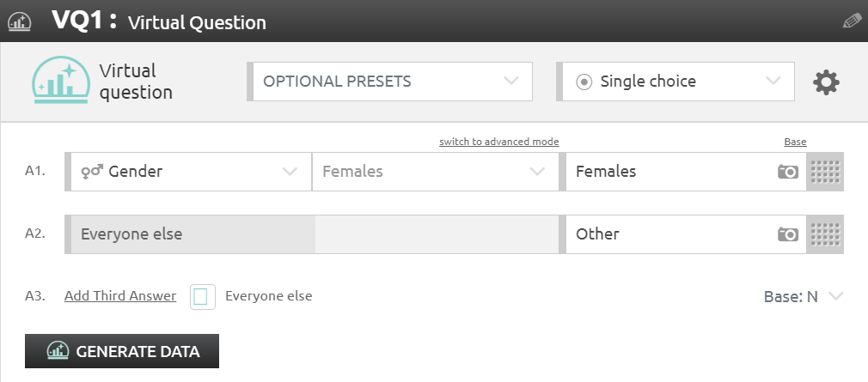The width and height of the screenshot is (868, 382).
Task: Click the Generate Data button
Action: pos(122,351)
